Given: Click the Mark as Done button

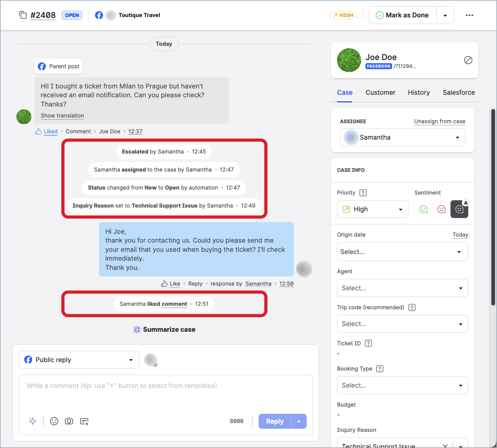Looking at the screenshot, I should [402, 15].
